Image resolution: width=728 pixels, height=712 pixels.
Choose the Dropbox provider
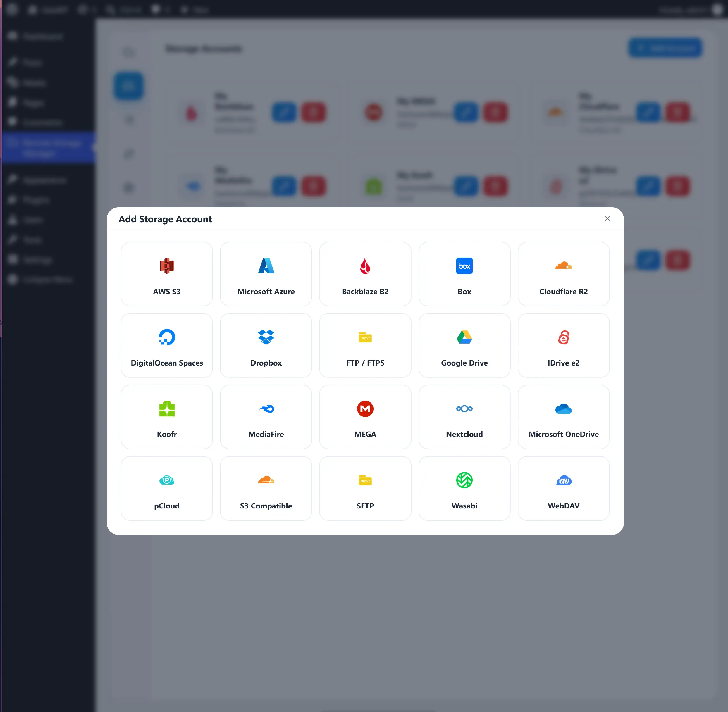point(266,346)
